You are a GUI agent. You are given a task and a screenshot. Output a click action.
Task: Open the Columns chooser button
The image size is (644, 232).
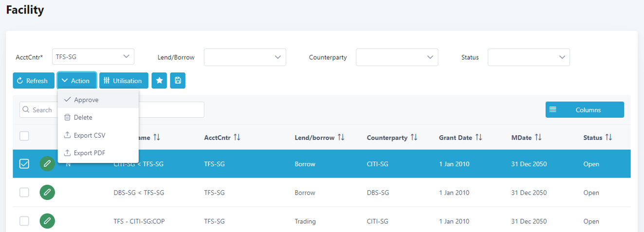[585, 110]
